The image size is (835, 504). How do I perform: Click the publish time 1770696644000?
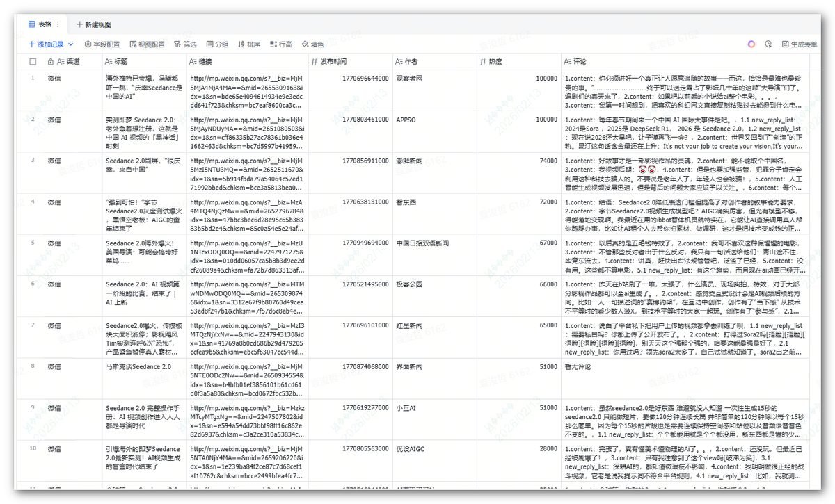(365, 79)
